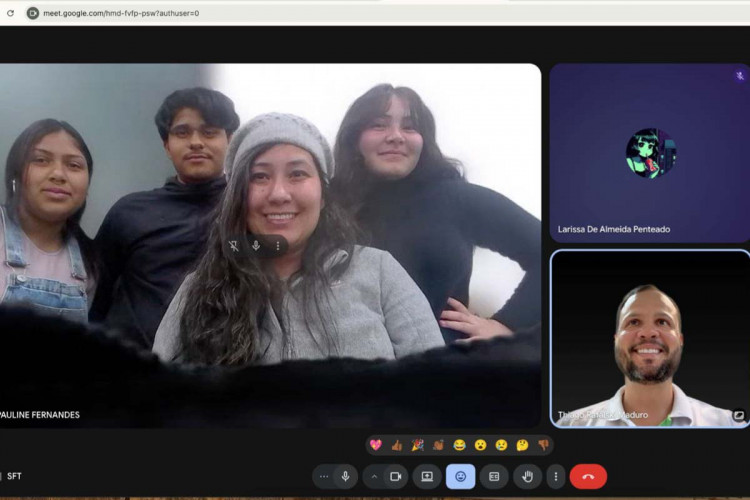This screenshot has height=500, width=750.
Task: Open more options on Pauline's video tile
Action: coord(278,246)
